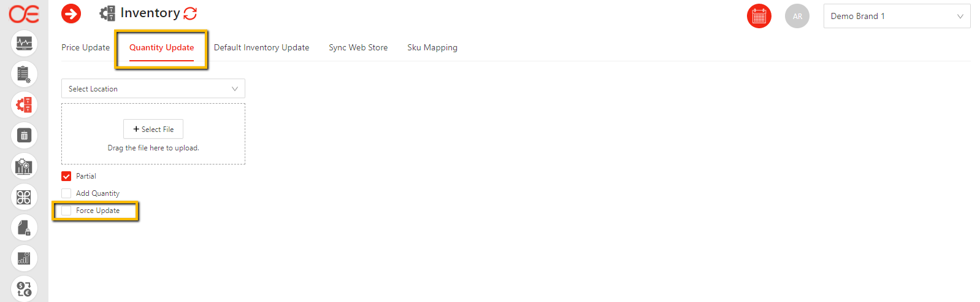Image resolution: width=980 pixels, height=302 pixels.
Task: Open the Demo Brand 1 brand selector
Action: coord(897,17)
